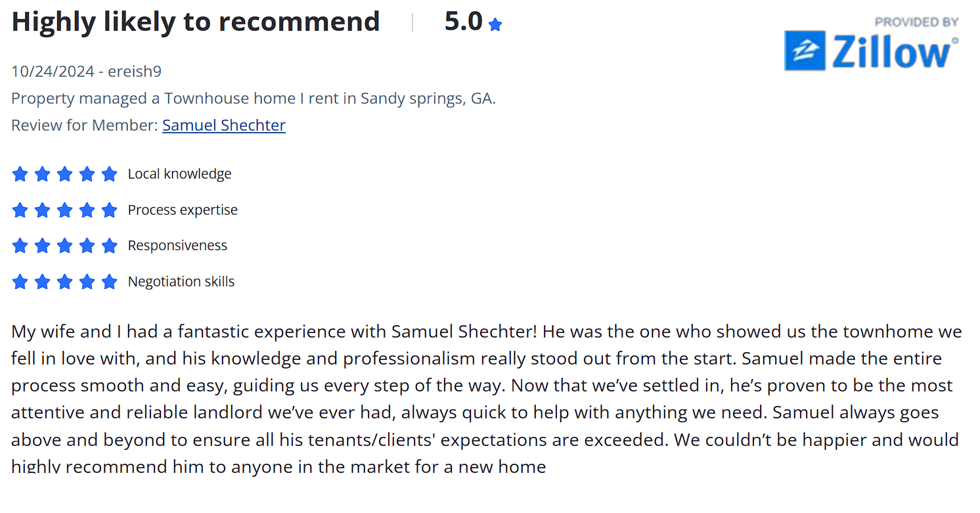Click the Responsiveness label
The image size is (980, 513).
(x=177, y=246)
